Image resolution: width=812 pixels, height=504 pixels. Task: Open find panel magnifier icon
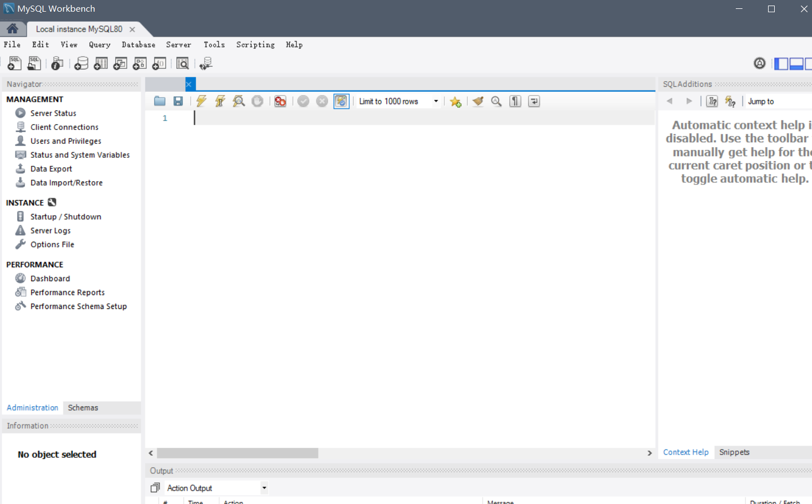click(497, 101)
